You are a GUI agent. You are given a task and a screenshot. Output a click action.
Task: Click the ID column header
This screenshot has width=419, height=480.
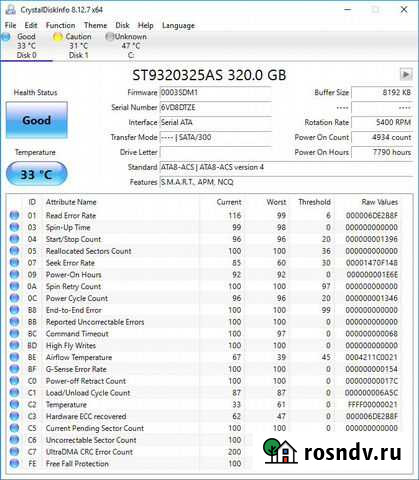coord(32,202)
